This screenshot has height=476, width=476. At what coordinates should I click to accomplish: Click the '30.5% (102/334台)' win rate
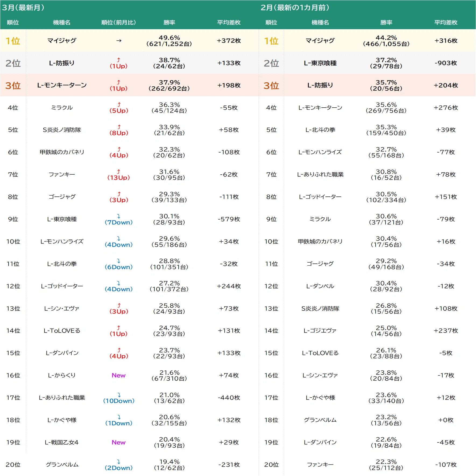click(x=386, y=197)
